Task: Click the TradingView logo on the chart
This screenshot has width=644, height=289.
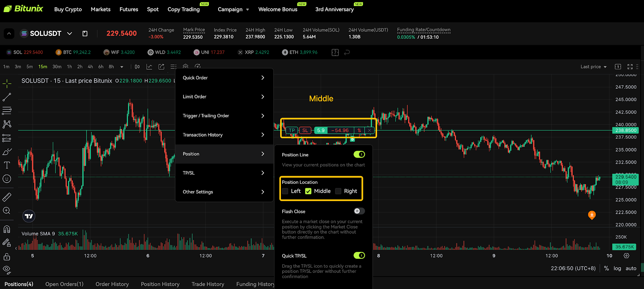Action: tap(29, 216)
